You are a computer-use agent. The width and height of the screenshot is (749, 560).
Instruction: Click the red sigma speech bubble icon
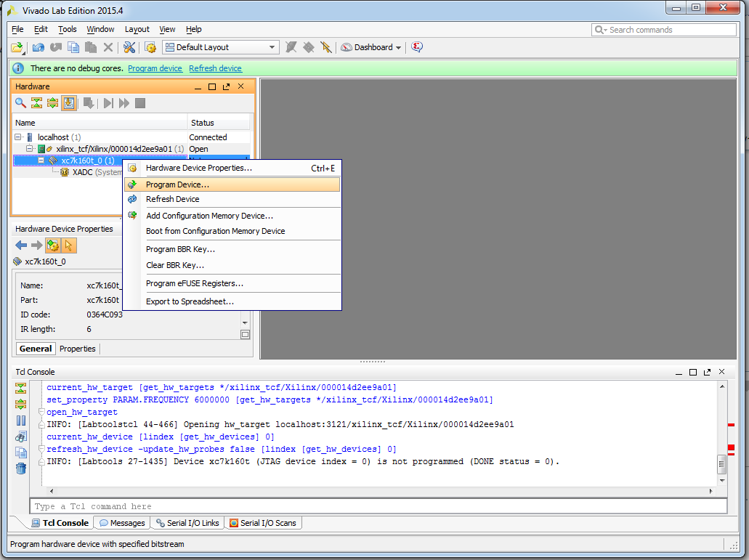pos(417,46)
